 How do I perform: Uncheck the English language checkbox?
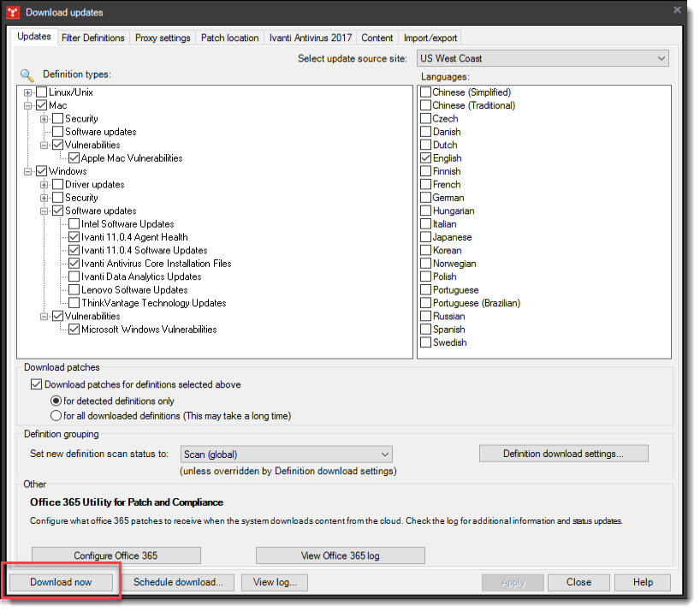pos(425,157)
